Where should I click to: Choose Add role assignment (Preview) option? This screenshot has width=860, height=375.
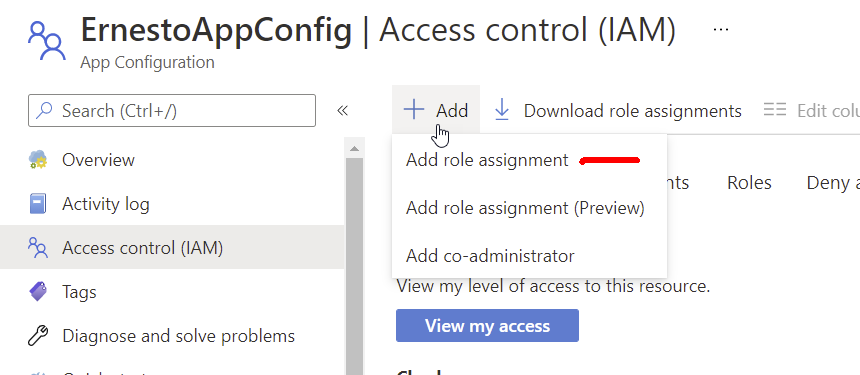(525, 208)
